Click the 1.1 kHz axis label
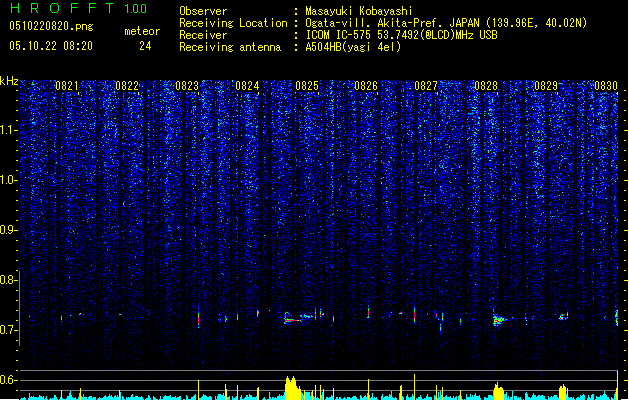Image resolution: width=629 pixels, height=400 pixels. coord(8,130)
